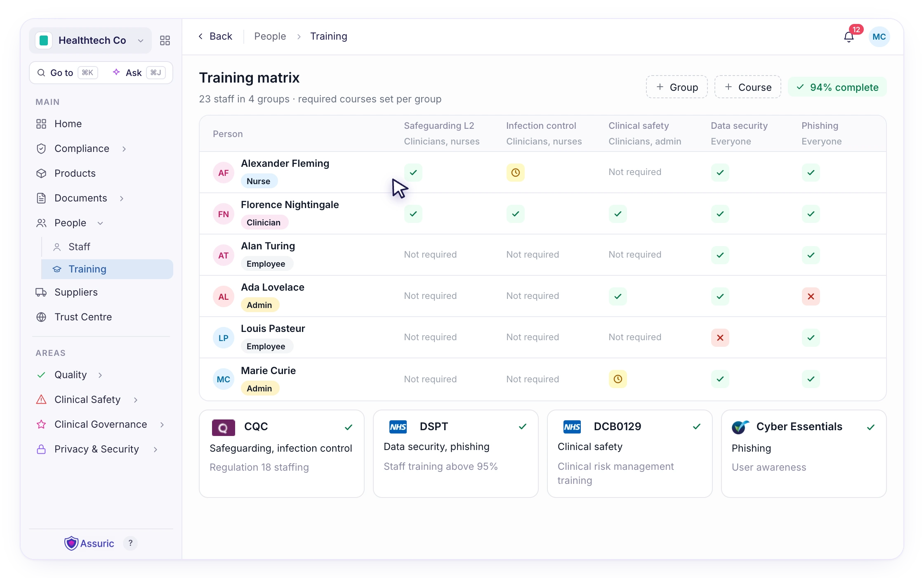
Task: Click Marie Curie's Phishing checkmark
Action: (811, 379)
